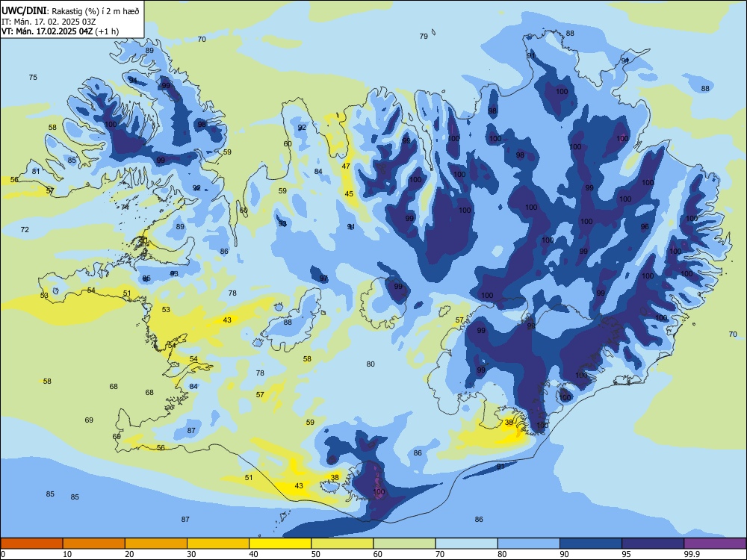This screenshot has width=747, height=560.
Task: Click the UWC/DINI title text
Action: coord(24,11)
